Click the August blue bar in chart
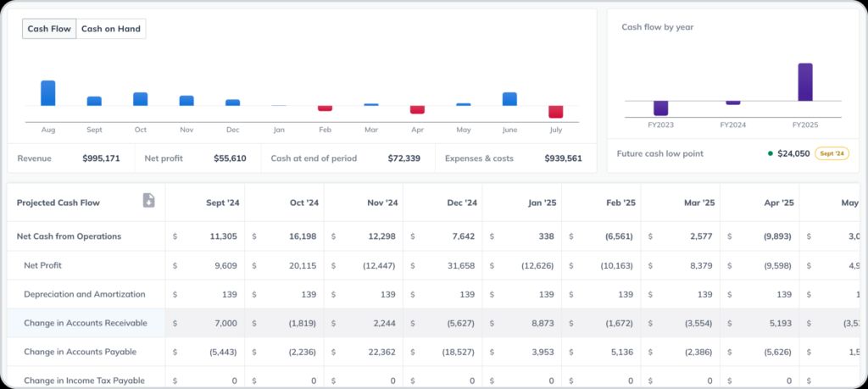Image resolution: width=868 pixels, height=389 pixels. click(48, 93)
